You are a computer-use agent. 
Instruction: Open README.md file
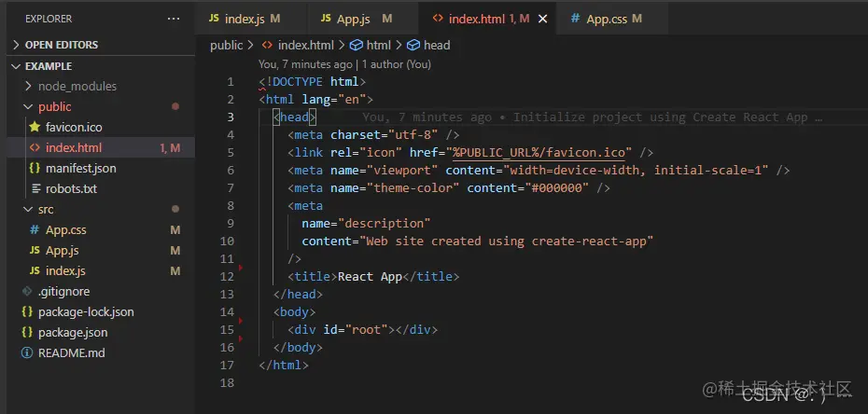click(x=72, y=352)
